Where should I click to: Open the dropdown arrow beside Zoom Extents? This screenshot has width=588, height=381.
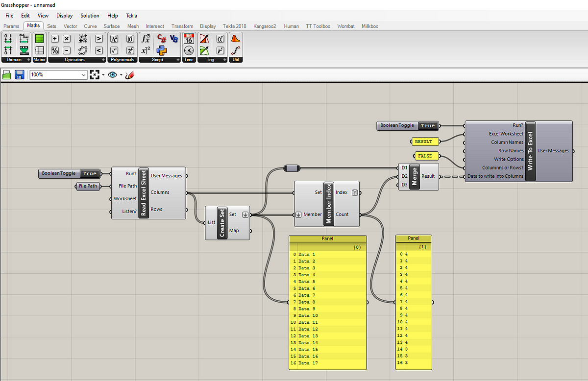(103, 75)
